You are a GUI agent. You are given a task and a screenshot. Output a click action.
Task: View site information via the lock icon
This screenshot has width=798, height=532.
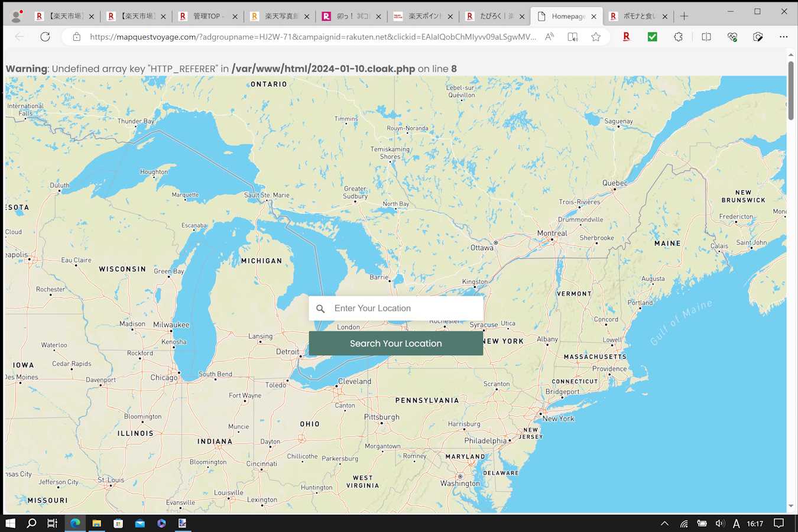coord(76,37)
